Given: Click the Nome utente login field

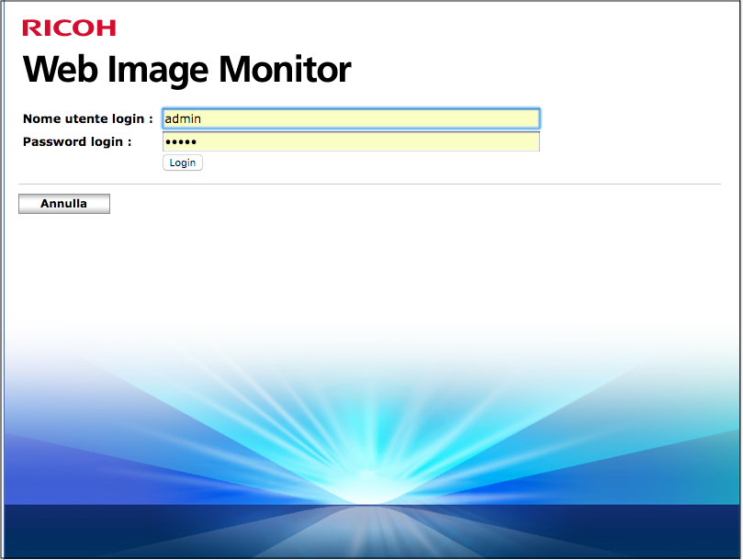Looking at the screenshot, I should pyautogui.click(x=351, y=118).
